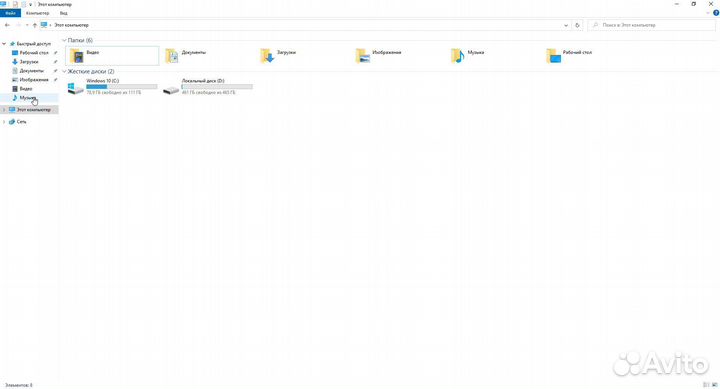Open the Видео folder in the Папки group

(x=112, y=56)
